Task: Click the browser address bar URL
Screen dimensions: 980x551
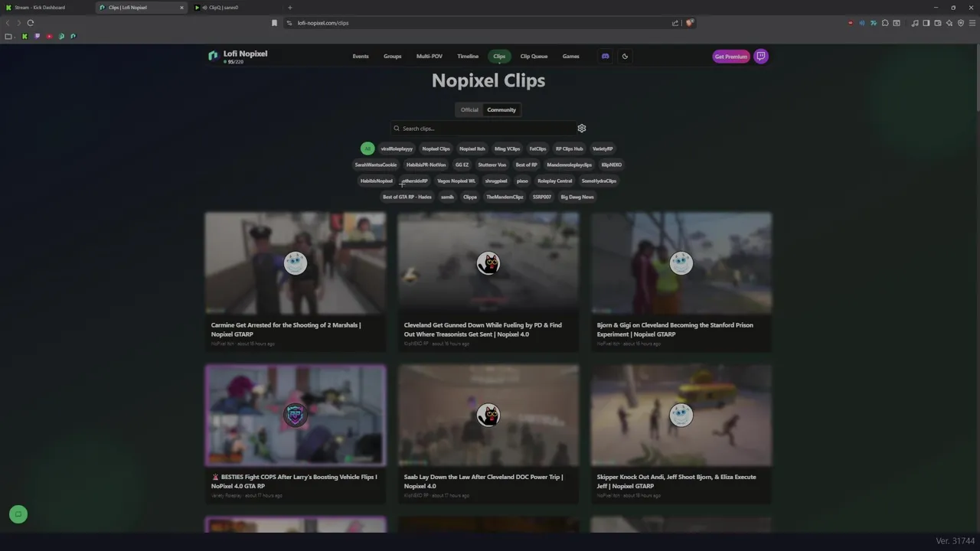Action: (322, 23)
